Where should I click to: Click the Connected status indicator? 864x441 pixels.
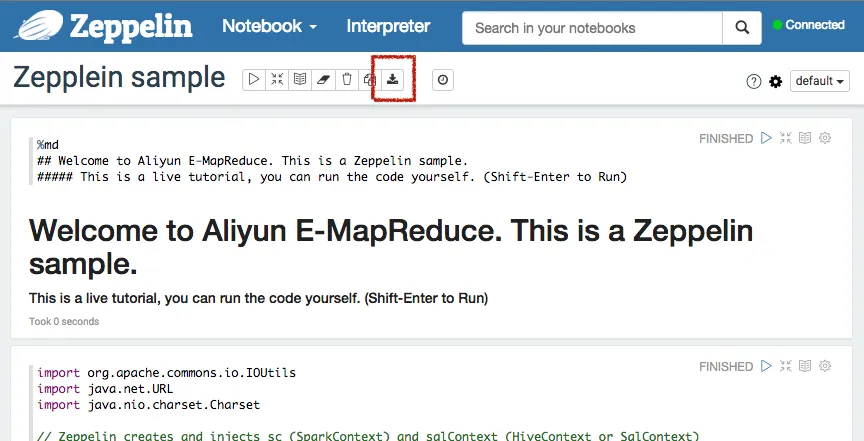(x=808, y=25)
